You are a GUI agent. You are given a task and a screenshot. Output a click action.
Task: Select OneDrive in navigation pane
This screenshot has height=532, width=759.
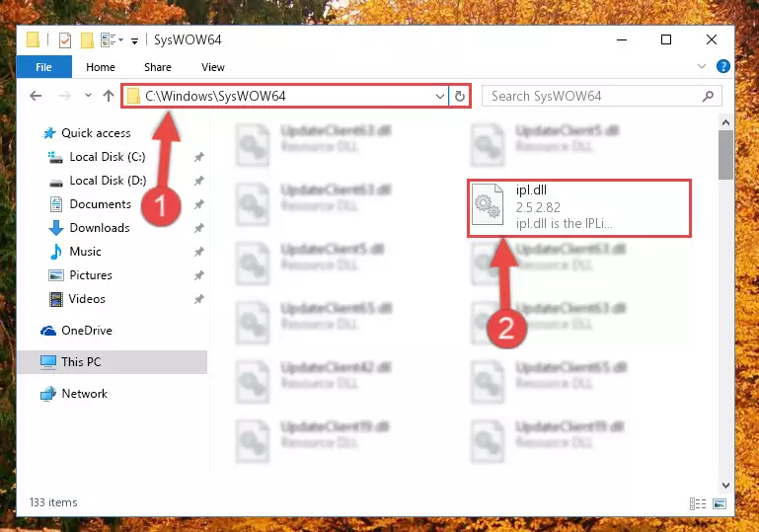point(87,331)
